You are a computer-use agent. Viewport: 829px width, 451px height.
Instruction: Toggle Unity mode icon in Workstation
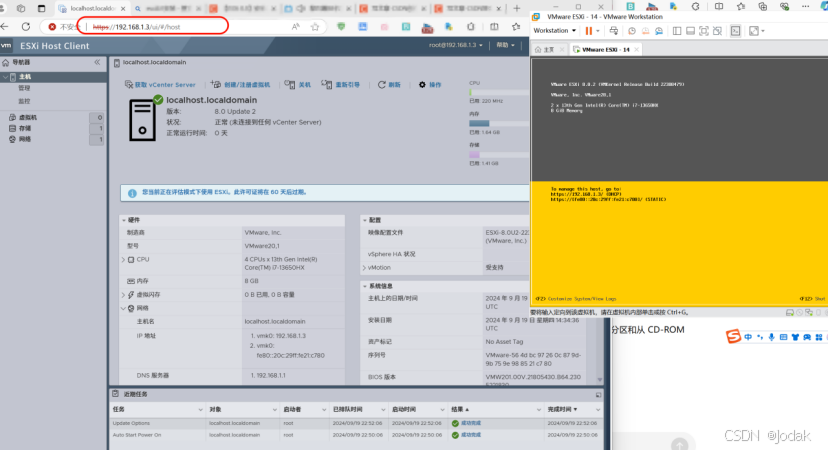717,31
